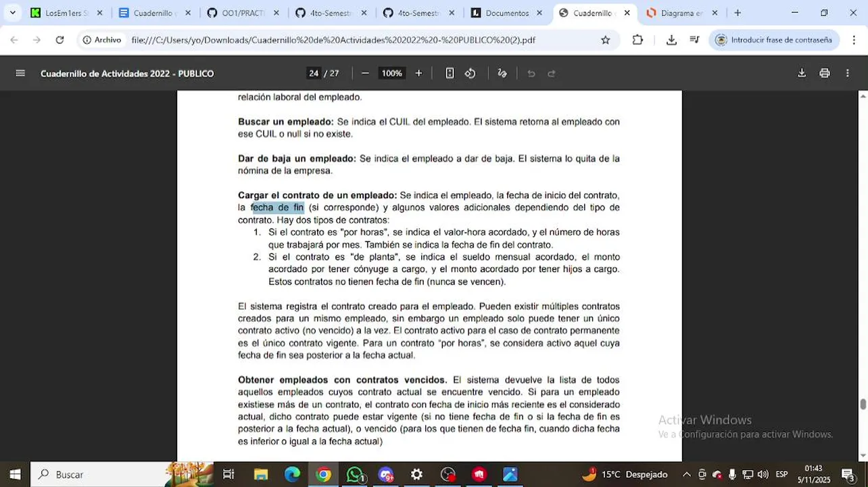Open the weather widget 15°C Despejado
This screenshot has width=868, height=487.
pyautogui.click(x=625, y=474)
